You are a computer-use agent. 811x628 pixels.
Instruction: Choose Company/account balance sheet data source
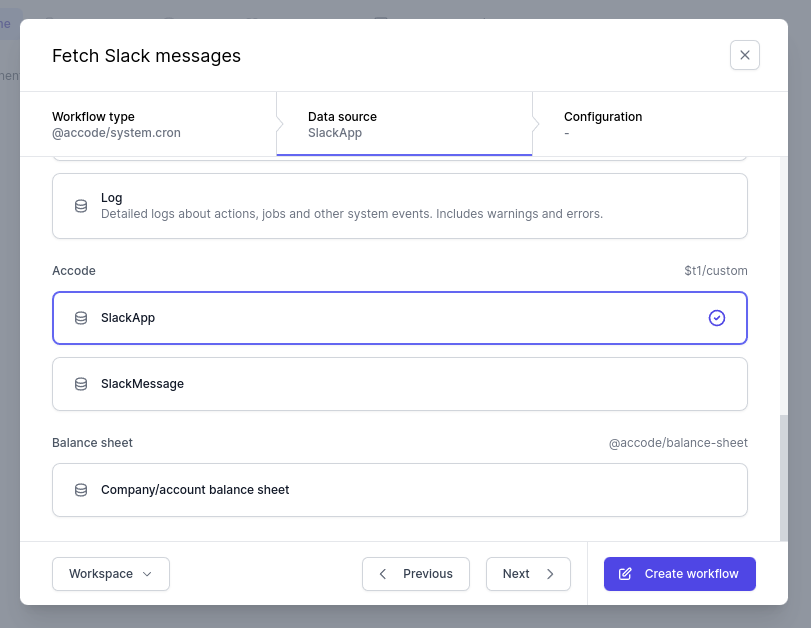[400, 490]
